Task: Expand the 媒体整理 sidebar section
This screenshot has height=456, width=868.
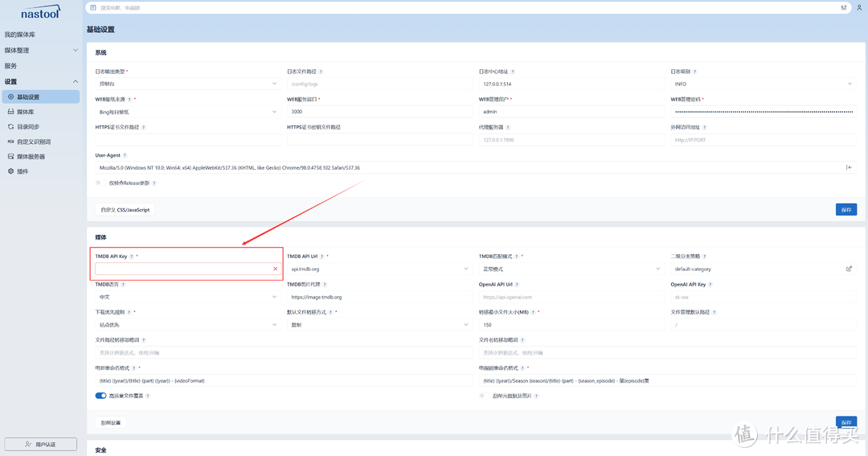Action: (40, 50)
